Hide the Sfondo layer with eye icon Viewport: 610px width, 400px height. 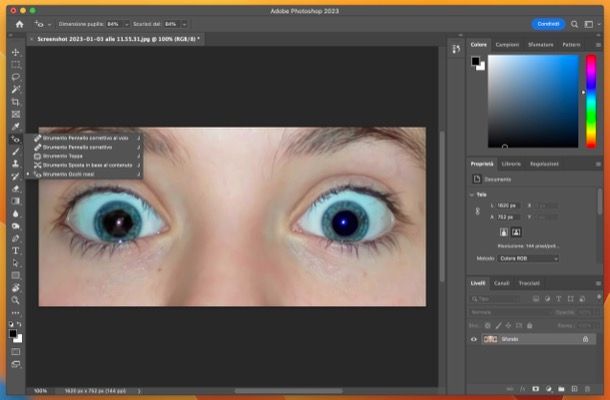[474, 340]
